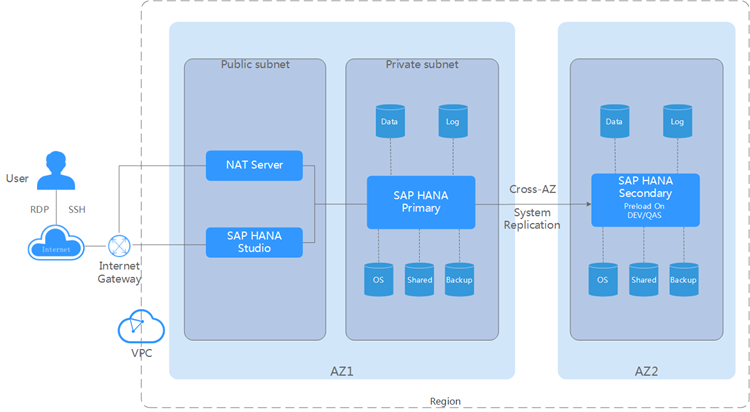
Task: Select the Backup disk under SAP HANA Secondary
Action: pos(684,279)
